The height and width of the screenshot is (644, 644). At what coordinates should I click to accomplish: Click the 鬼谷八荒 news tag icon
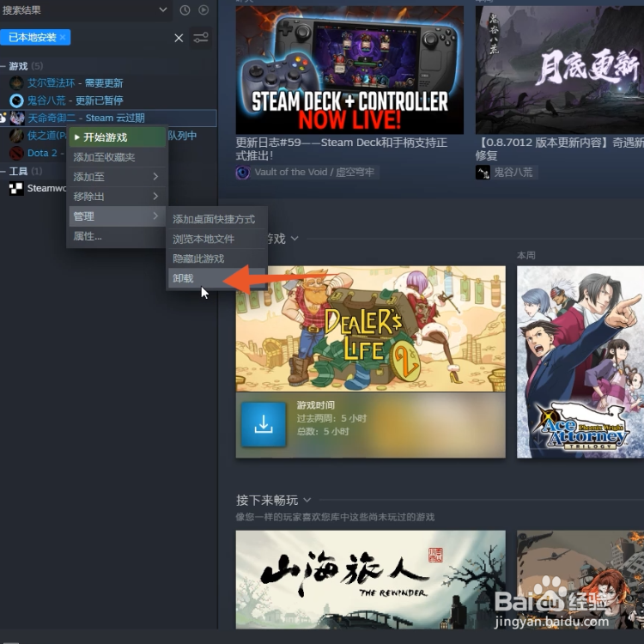click(x=483, y=172)
